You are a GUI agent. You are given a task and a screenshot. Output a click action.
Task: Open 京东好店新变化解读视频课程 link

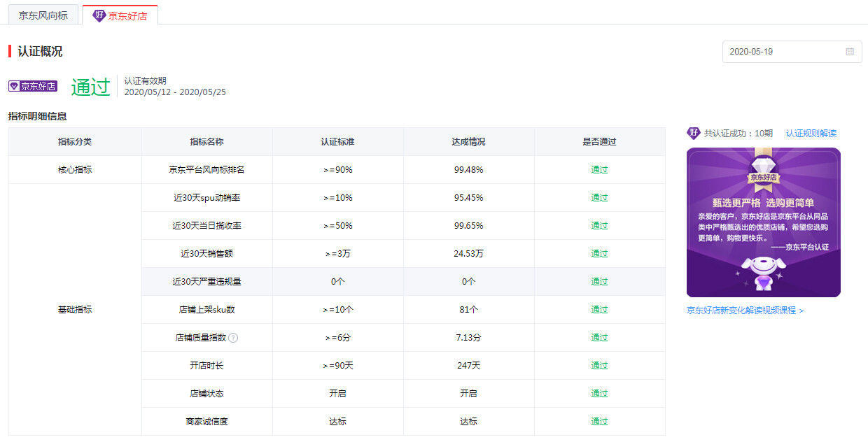745,311
